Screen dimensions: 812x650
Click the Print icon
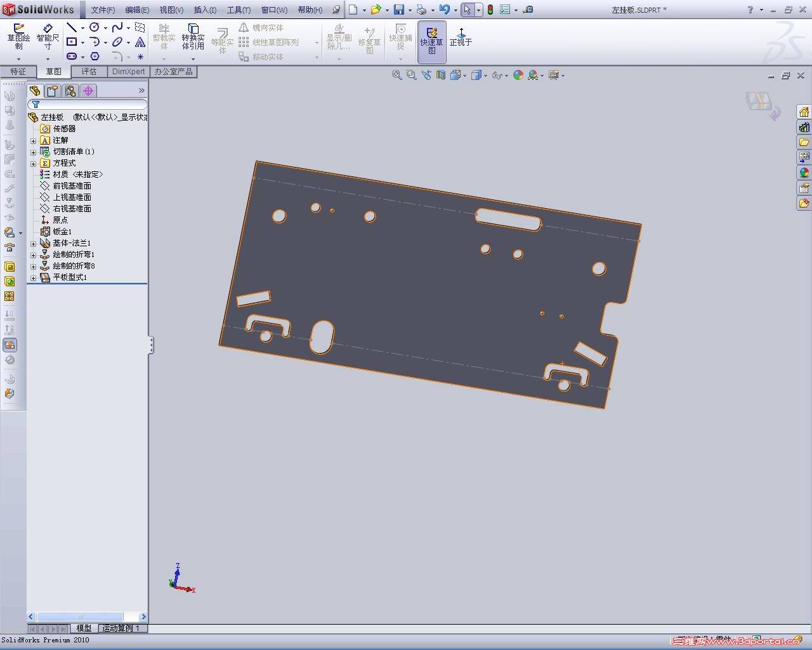click(x=421, y=10)
